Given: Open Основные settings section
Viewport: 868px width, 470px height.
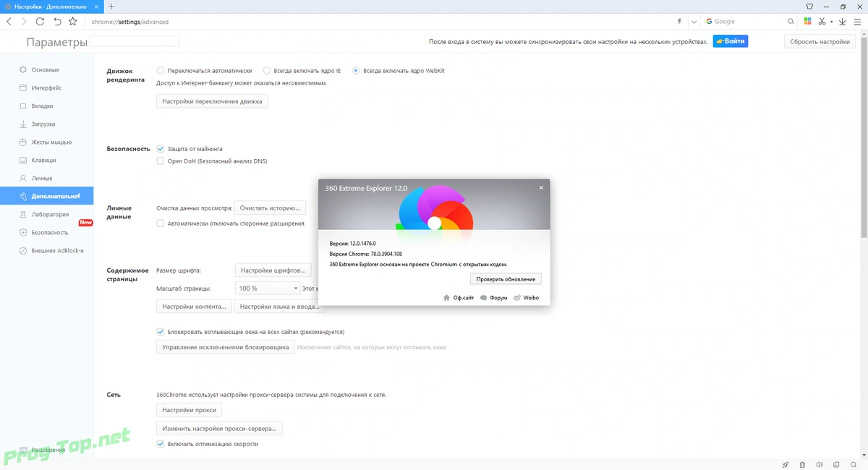Looking at the screenshot, I should pyautogui.click(x=46, y=70).
